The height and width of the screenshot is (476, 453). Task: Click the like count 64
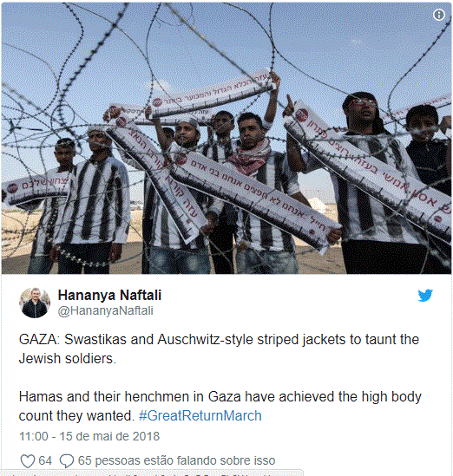[x=45, y=460]
